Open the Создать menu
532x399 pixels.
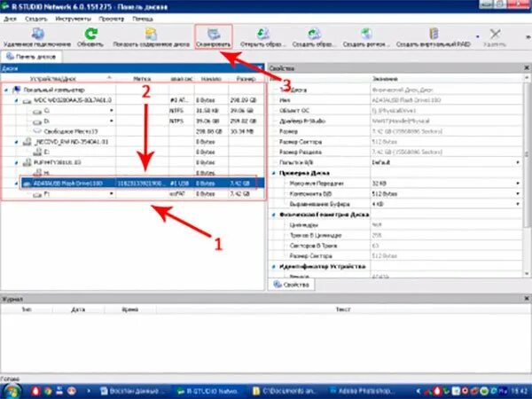click(x=36, y=19)
